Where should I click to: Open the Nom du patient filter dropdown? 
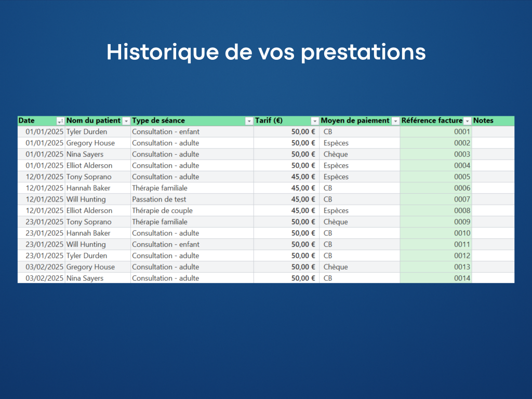point(126,121)
